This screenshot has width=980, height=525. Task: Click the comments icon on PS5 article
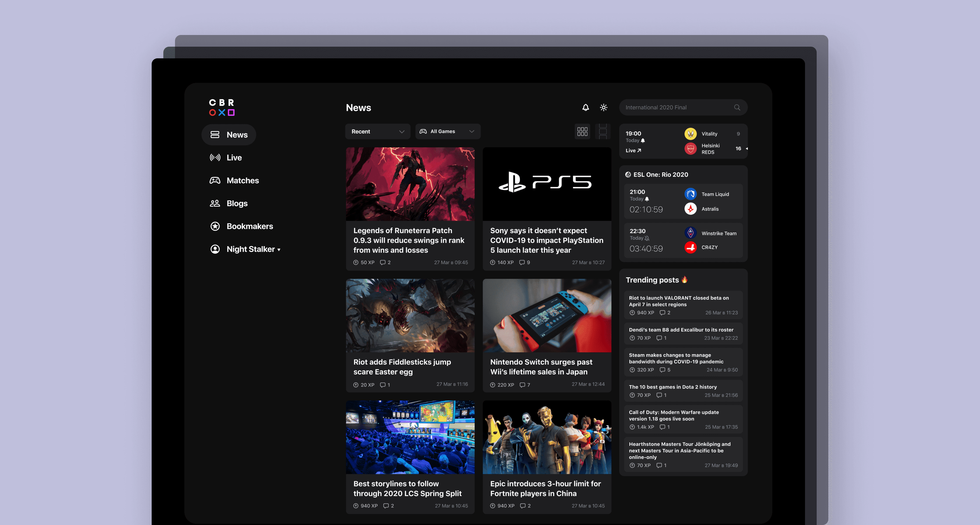pos(522,262)
